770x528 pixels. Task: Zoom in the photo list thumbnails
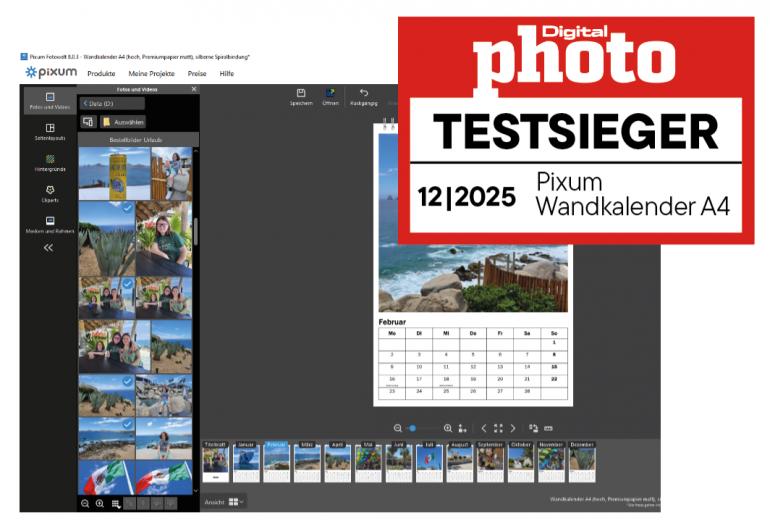tap(100, 503)
